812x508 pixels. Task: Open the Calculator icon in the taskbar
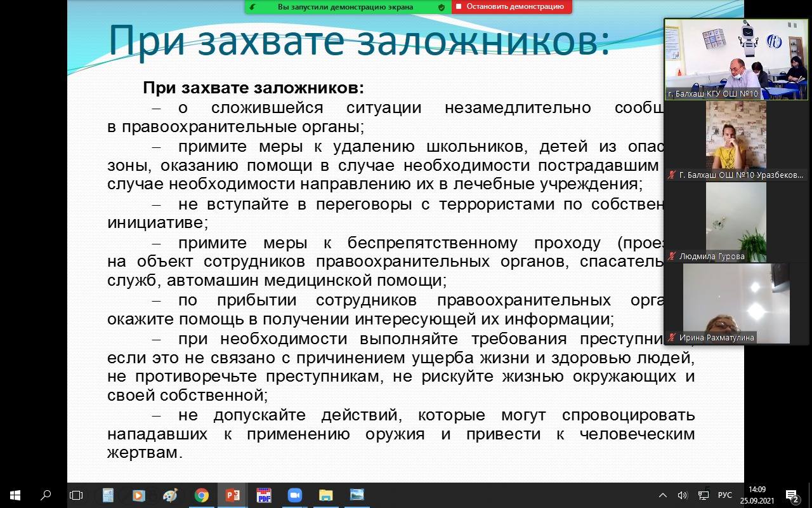[108, 495]
